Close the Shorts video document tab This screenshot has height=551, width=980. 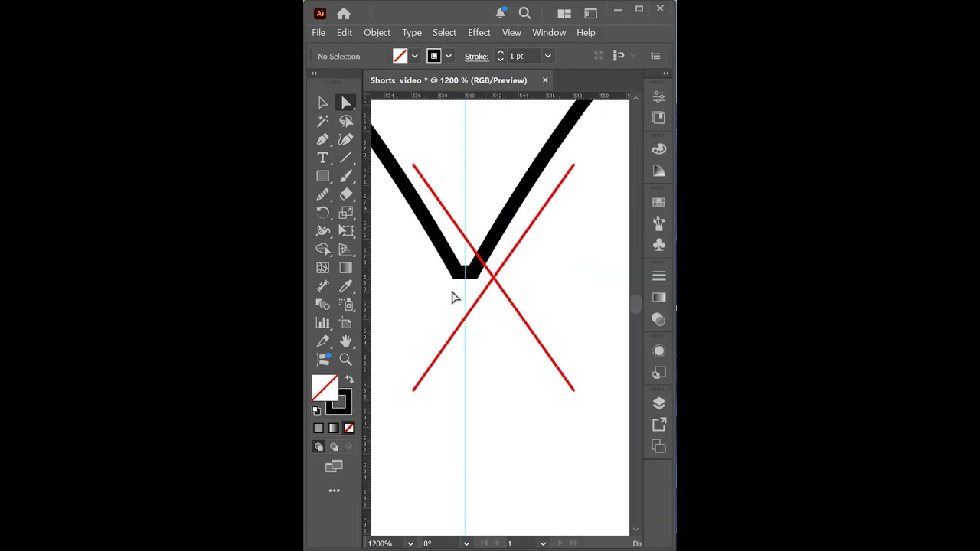[x=545, y=80]
